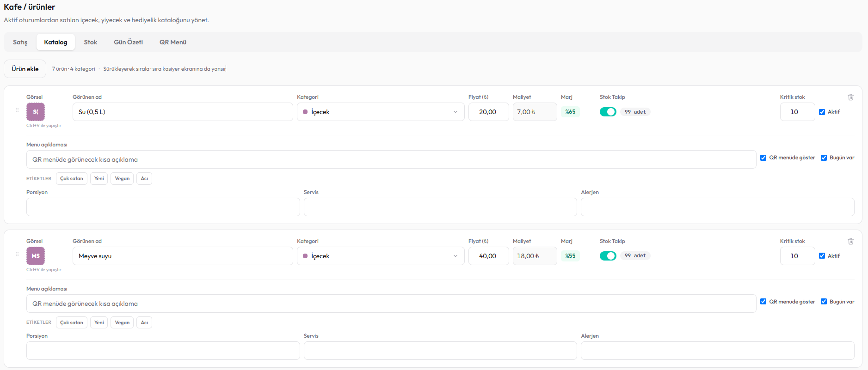Viewport: 868px width, 370px height.
Task: Uncheck Bugün var for Meyve suyu
Action: tap(824, 302)
